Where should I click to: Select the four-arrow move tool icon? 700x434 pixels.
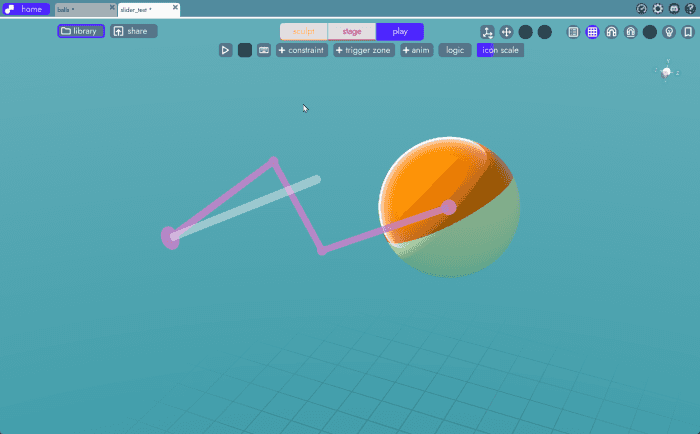506,32
